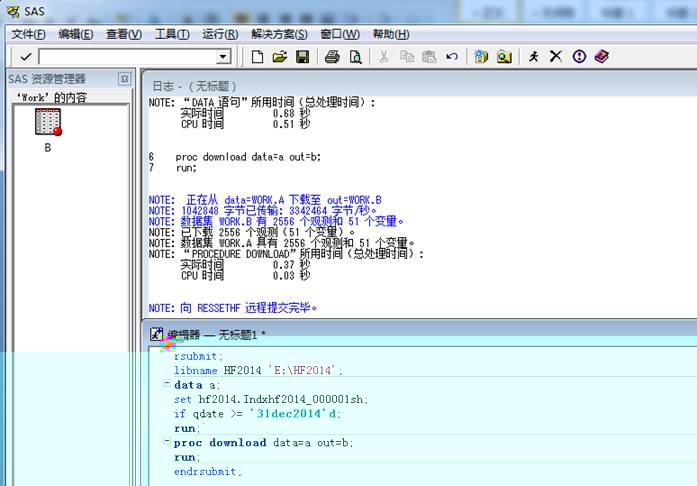Click the 'Work' 的内容 header
Screen dimensions: 697x486
(52, 97)
